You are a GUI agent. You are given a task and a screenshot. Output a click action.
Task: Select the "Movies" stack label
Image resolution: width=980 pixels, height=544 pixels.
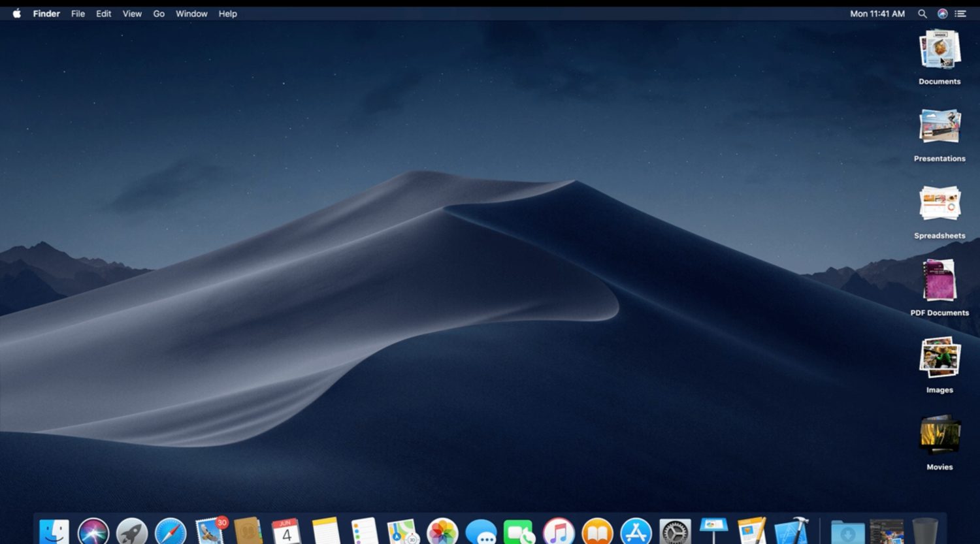[939, 467]
